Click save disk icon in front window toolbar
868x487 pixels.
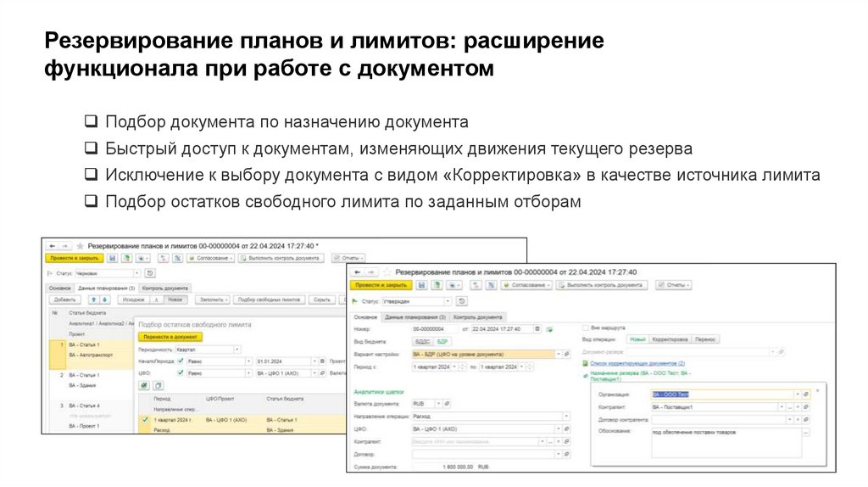click(x=422, y=285)
